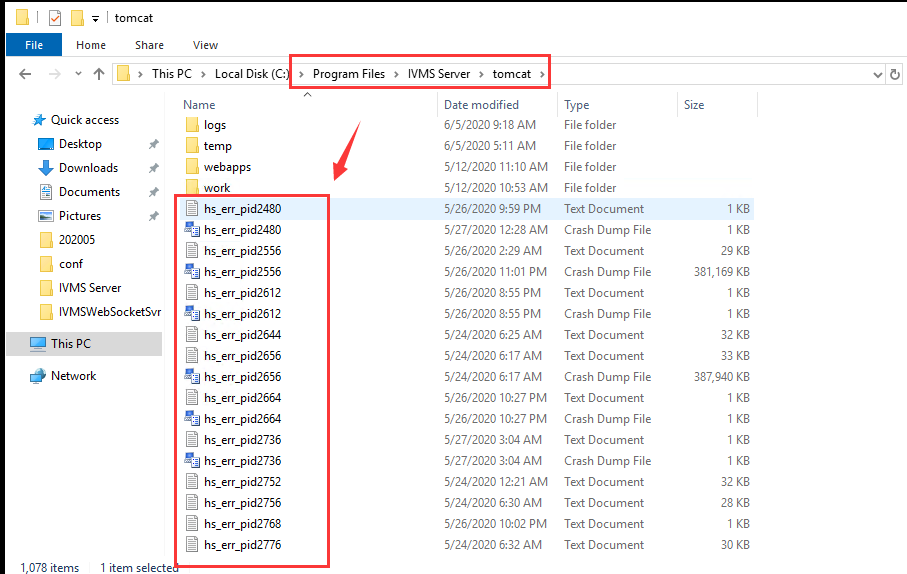Open IVMSWebSocketSvr in navigation pane

(110, 312)
